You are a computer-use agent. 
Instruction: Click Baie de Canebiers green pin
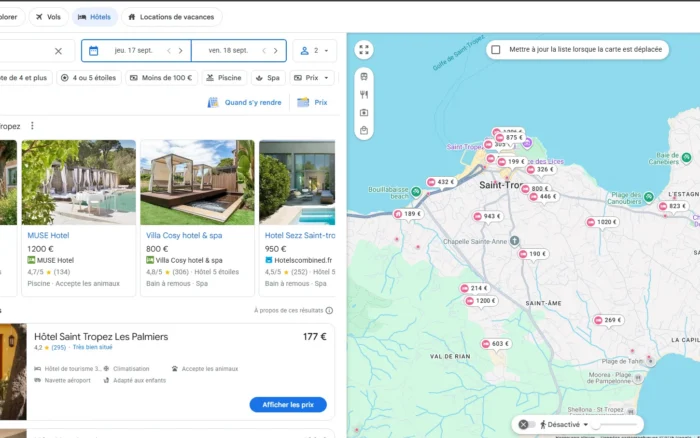pos(687,157)
